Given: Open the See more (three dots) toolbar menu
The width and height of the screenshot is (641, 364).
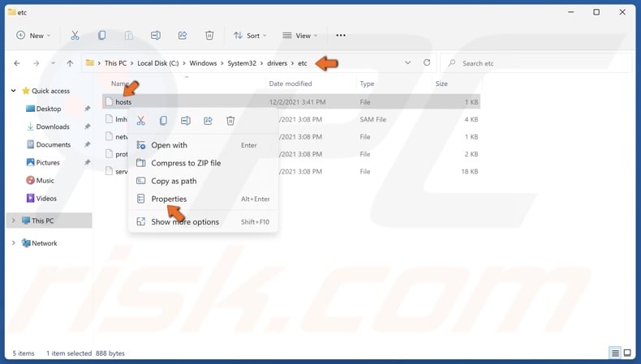Looking at the screenshot, I should 341,36.
